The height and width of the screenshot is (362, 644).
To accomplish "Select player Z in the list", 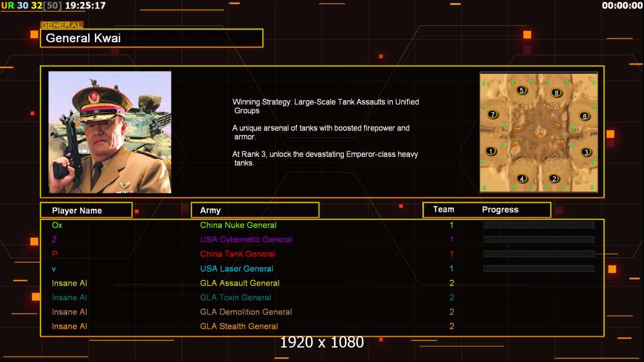I will coord(54,240).
